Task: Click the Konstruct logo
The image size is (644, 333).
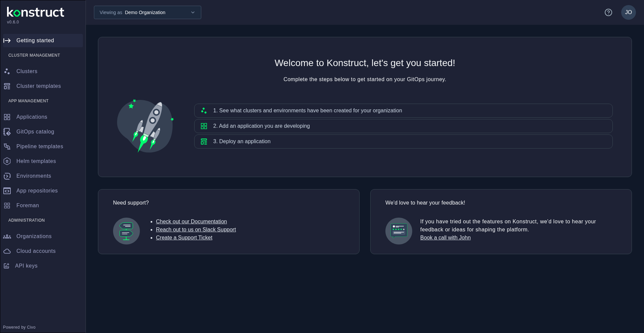Action: [36, 12]
